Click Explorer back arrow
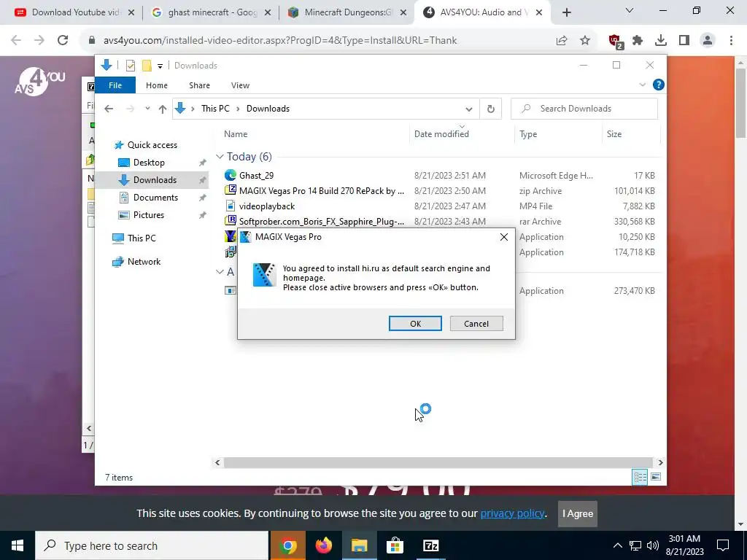The width and height of the screenshot is (747, 560). pos(109,109)
